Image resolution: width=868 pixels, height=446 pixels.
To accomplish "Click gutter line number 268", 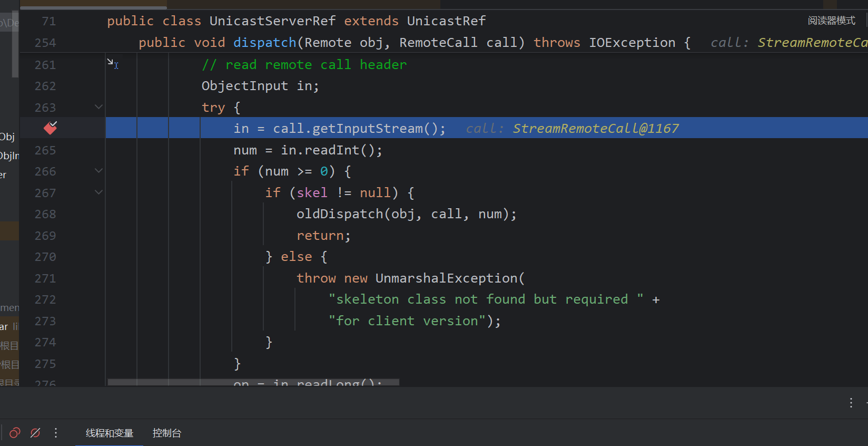I will pos(45,214).
